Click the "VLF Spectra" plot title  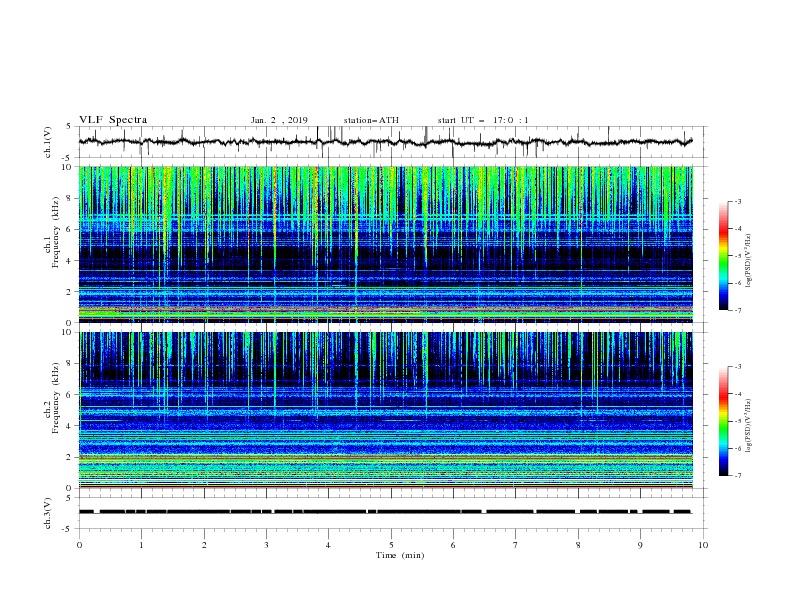[x=113, y=120]
